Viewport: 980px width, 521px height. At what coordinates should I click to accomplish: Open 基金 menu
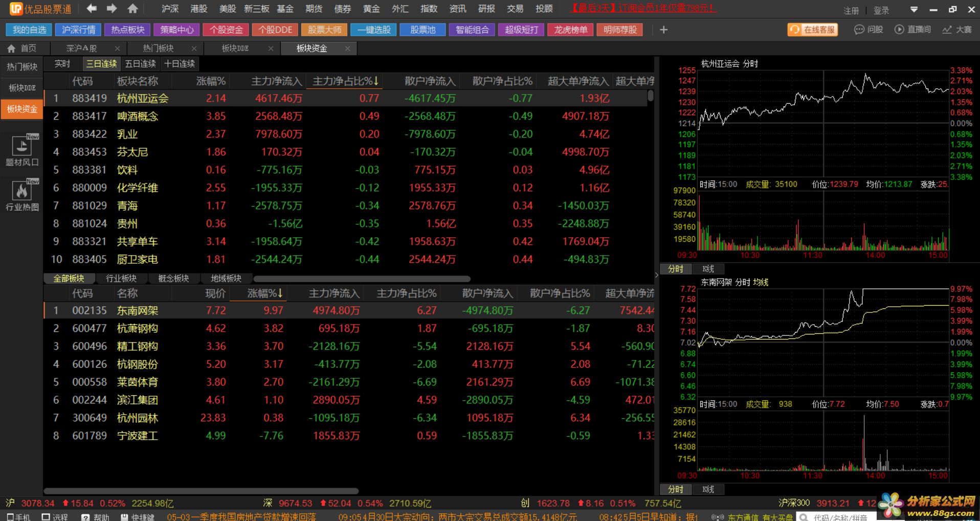[285, 9]
